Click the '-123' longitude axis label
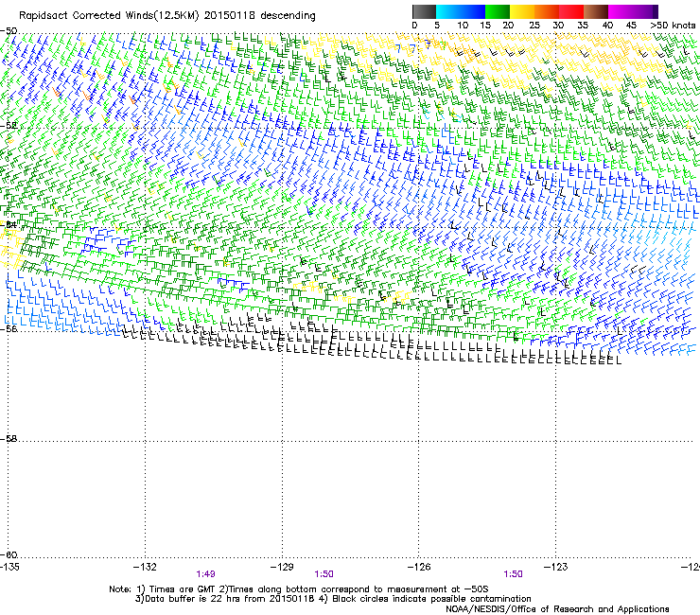Viewport: 700px width, 615px height. 556,567
